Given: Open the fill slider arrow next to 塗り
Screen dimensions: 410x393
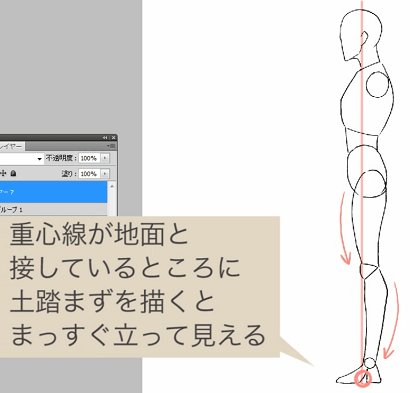Looking at the screenshot, I should click(105, 174).
